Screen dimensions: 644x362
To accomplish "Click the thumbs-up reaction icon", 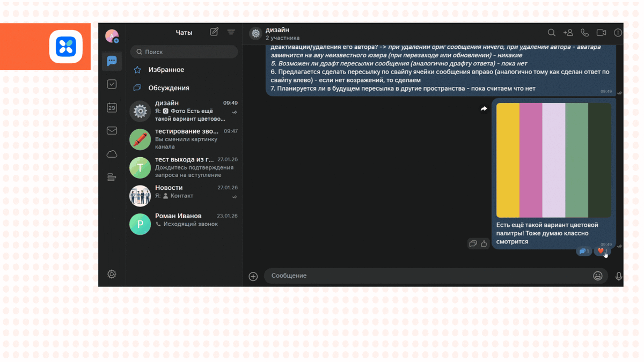I will coord(484,243).
